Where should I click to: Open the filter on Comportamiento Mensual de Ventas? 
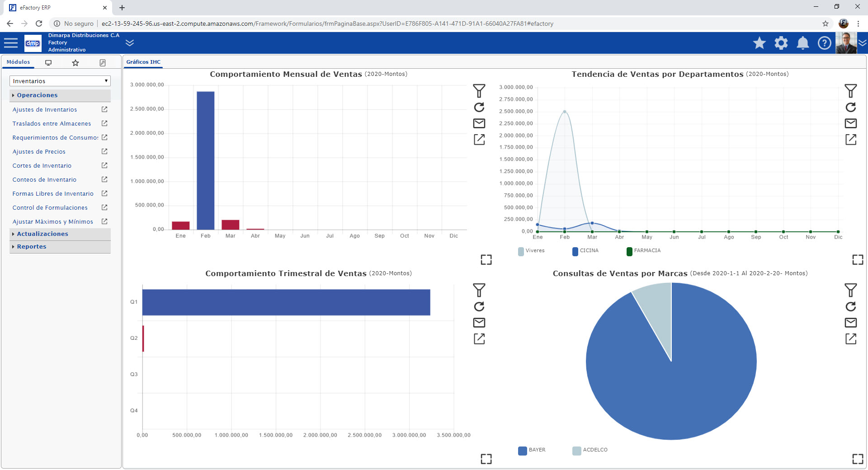click(x=479, y=90)
